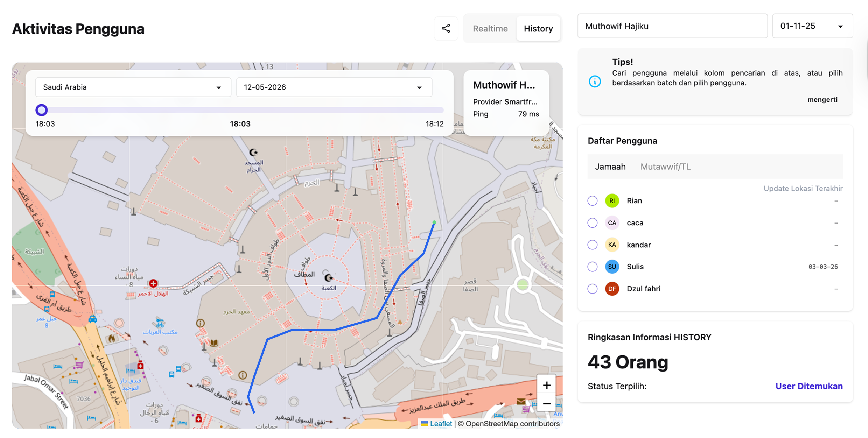Open the 12-05-2026 date dropdown
Viewport: 868px width, 438px height.
click(x=334, y=87)
